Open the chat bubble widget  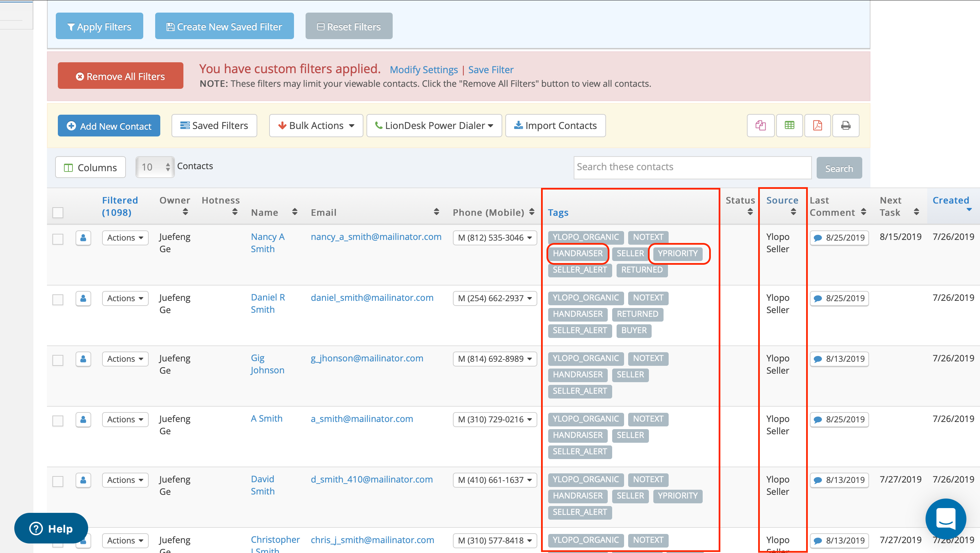945,519
